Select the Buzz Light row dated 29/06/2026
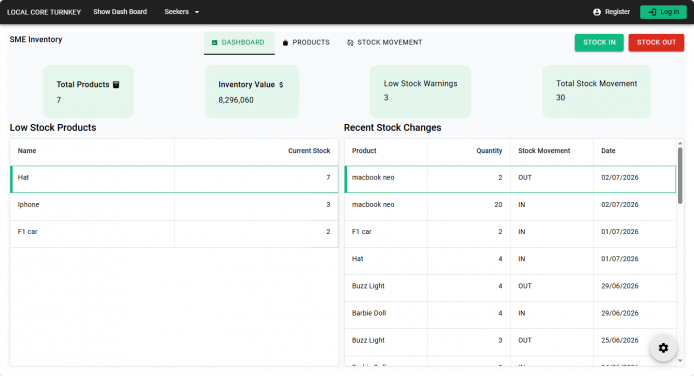 point(510,288)
